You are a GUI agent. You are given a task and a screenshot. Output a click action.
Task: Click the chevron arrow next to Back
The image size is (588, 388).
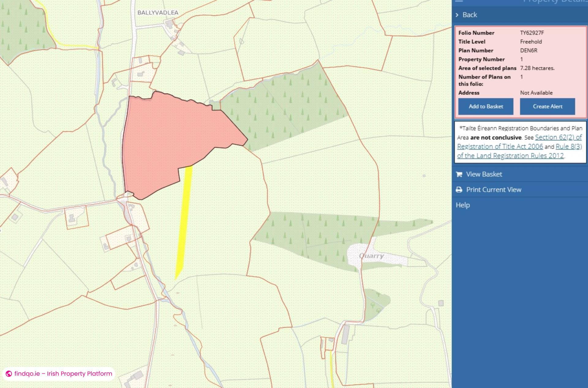(x=457, y=15)
